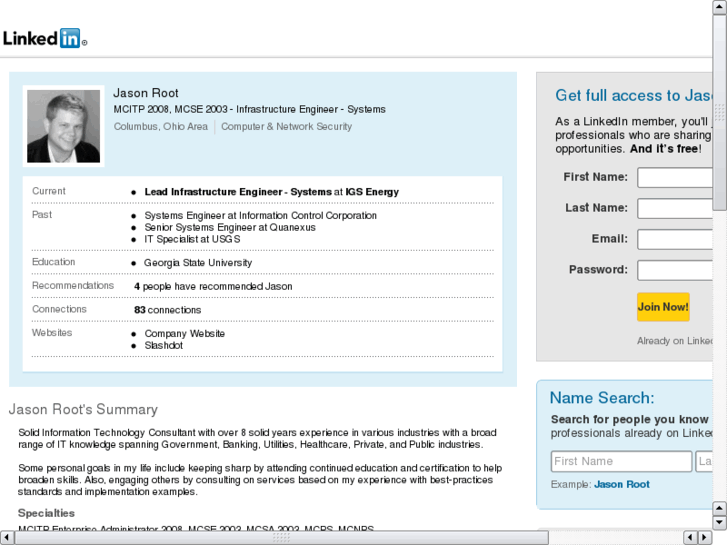Viewport: 727px width, 545px height.
Task: Click IT Specialist at USGS entry
Action: coord(192,239)
